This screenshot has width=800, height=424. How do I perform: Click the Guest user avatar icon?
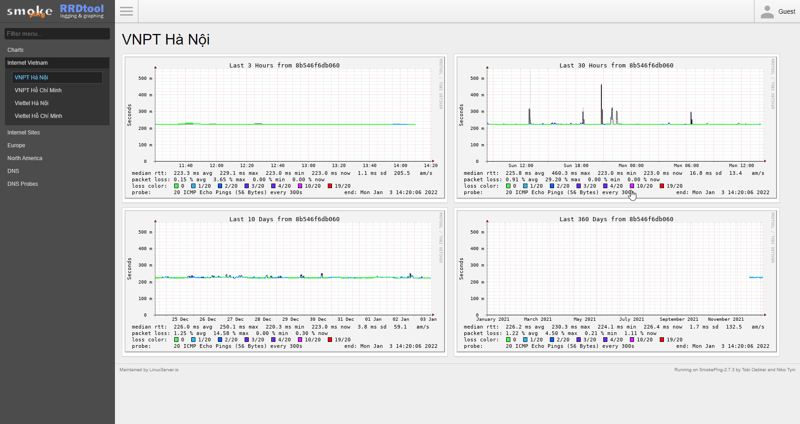[x=767, y=12]
